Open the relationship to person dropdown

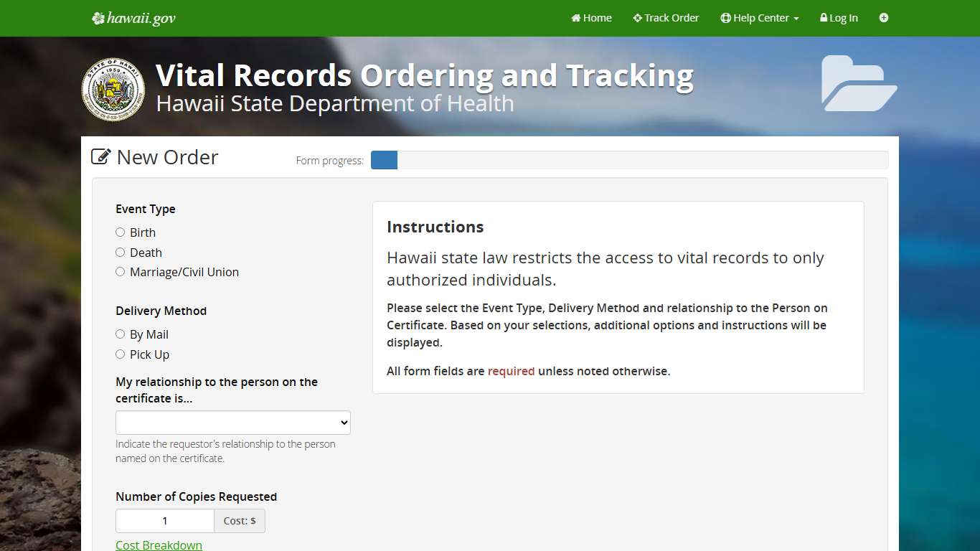pos(232,423)
